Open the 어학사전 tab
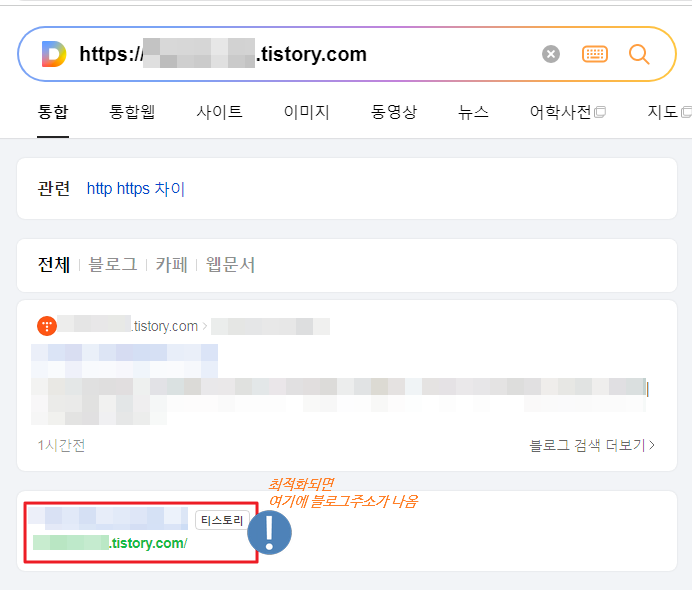 pyautogui.click(x=568, y=112)
